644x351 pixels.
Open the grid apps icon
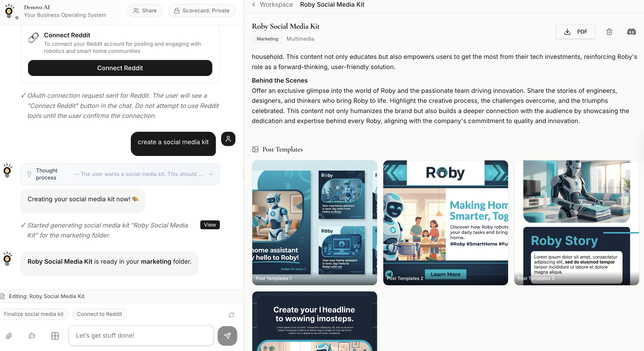55,335
